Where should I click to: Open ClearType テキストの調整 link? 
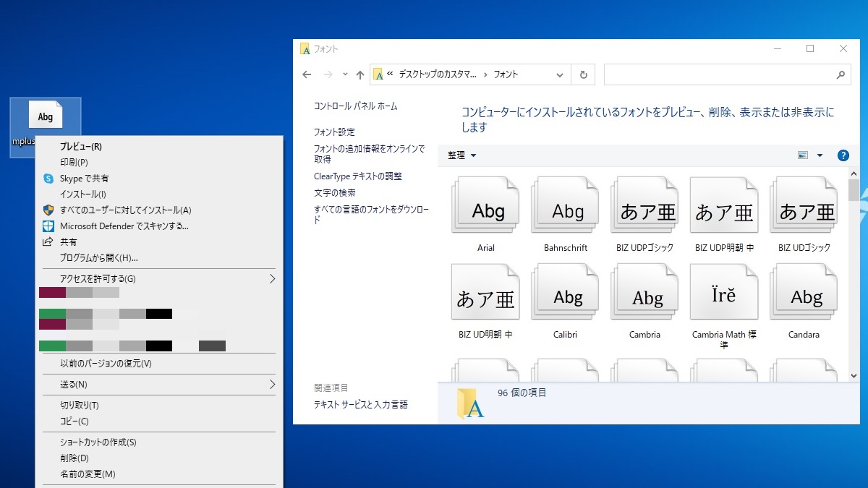point(357,176)
